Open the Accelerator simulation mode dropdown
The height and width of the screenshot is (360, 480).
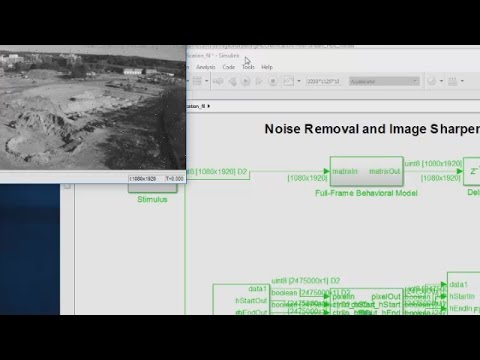(384, 81)
